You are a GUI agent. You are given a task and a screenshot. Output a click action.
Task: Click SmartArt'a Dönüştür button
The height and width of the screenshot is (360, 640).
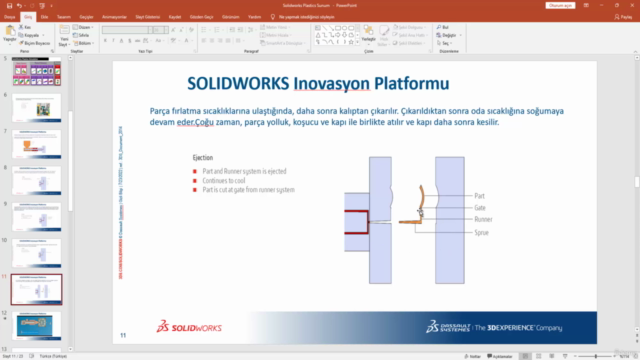coord(282,43)
